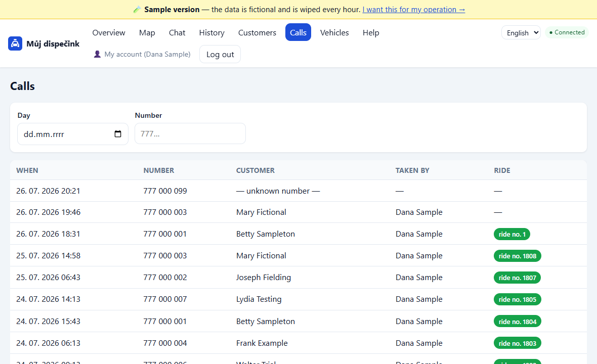Screen dimensions: 597x364
Task: Select the '26. 07. 2026 20:21' call time
Action: 48,191
